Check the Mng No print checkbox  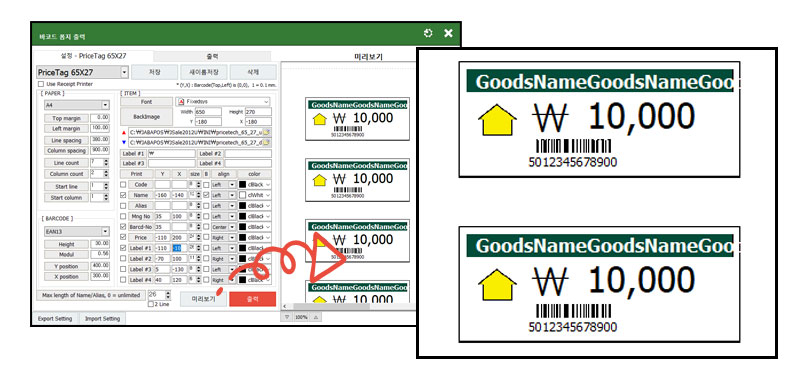(123, 216)
